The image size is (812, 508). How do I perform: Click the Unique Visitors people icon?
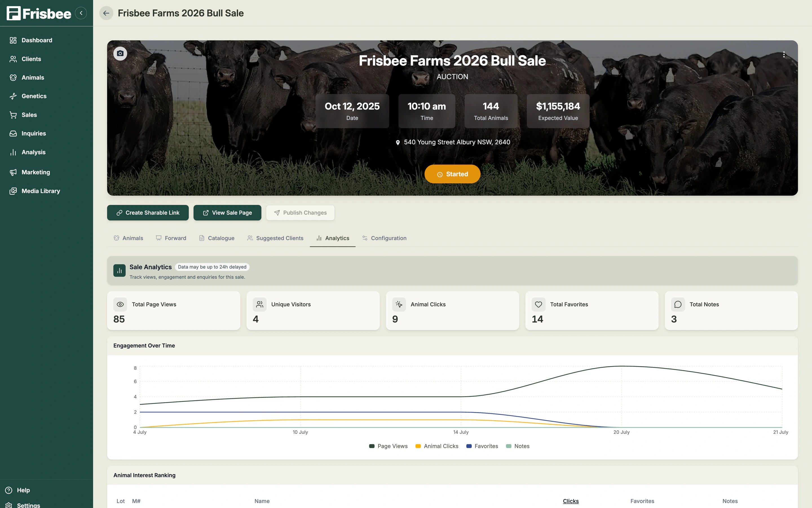[260, 305]
